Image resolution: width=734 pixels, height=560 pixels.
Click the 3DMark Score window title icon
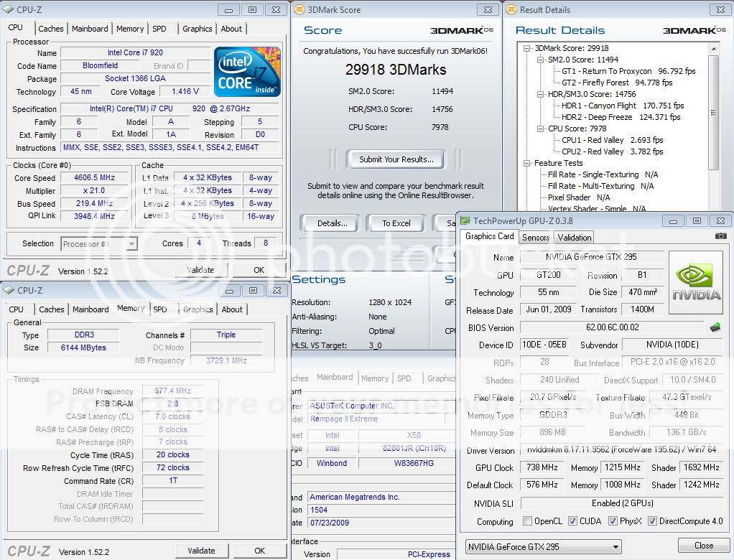coord(299,9)
